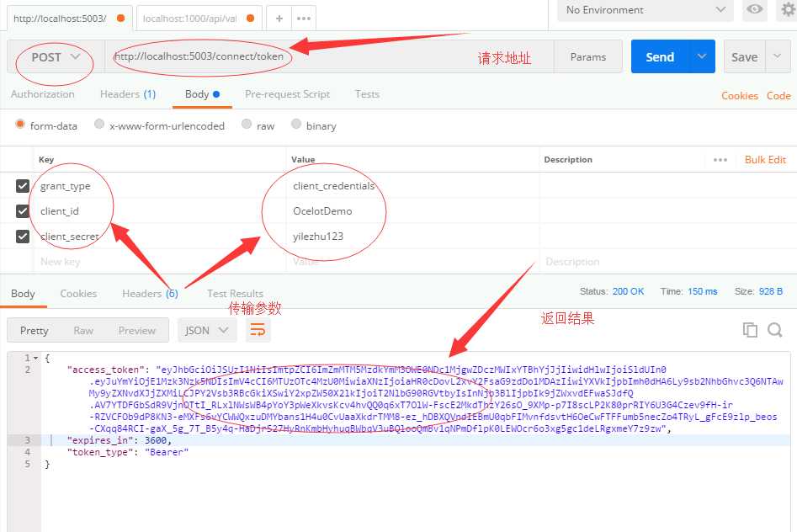The width and height of the screenshot is (797, 532).
Task: Open the response Headers (6) tab
Action: [150, 294]
